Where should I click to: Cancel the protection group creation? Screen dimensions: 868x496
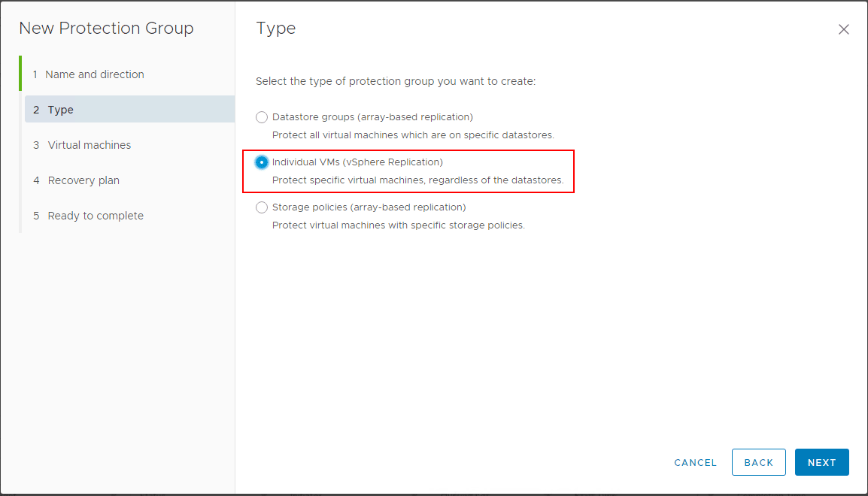694,462
